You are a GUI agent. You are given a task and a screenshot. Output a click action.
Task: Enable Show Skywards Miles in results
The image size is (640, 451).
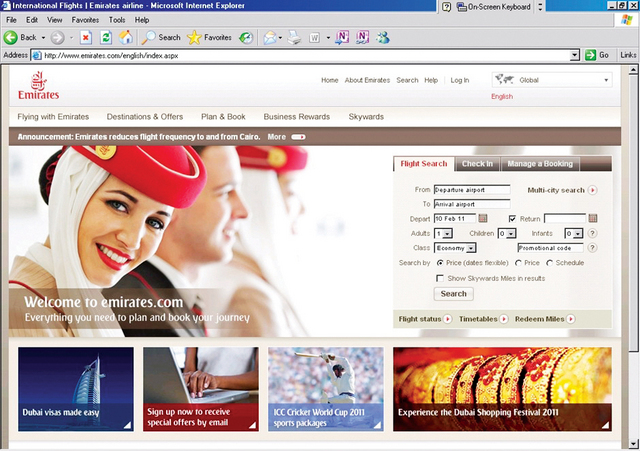[440, 278]
